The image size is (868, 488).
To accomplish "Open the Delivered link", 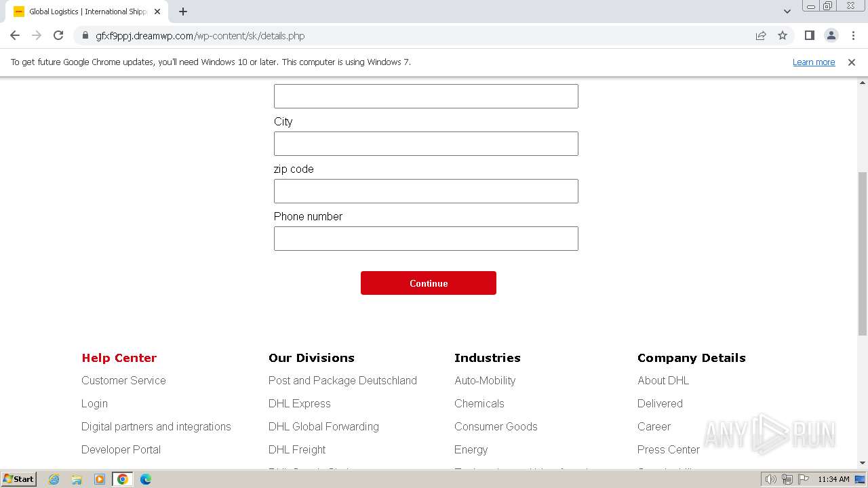I will pos(660,404).
